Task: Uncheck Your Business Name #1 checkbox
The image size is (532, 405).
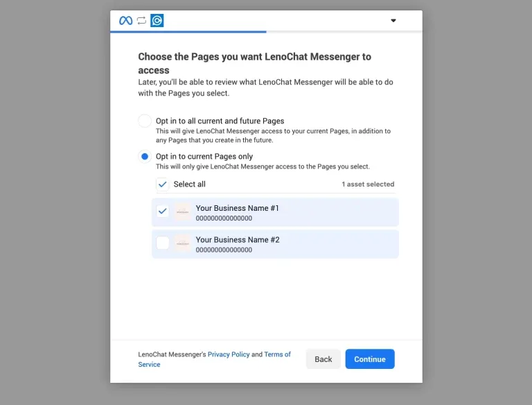Action: (x=163, y=211)
